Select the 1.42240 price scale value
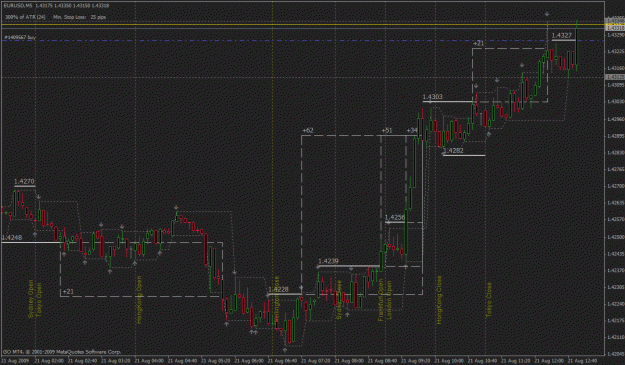 615,304
